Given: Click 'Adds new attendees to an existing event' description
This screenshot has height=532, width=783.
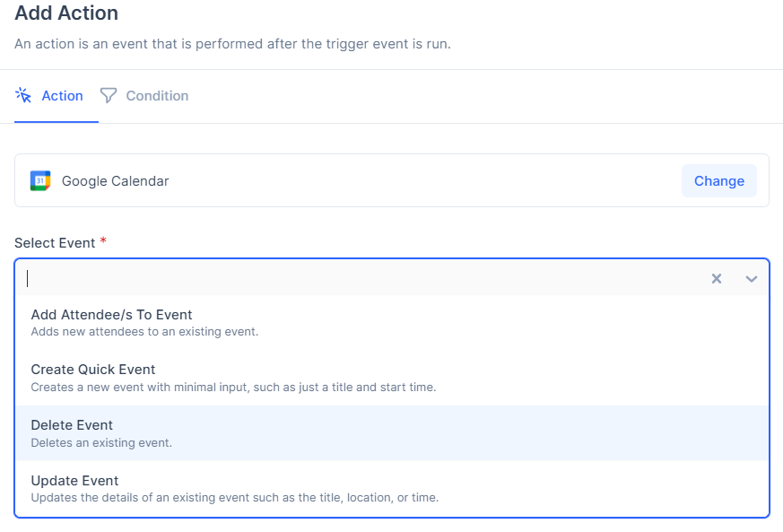Looking at the screenshot, I should coord(144,332).
